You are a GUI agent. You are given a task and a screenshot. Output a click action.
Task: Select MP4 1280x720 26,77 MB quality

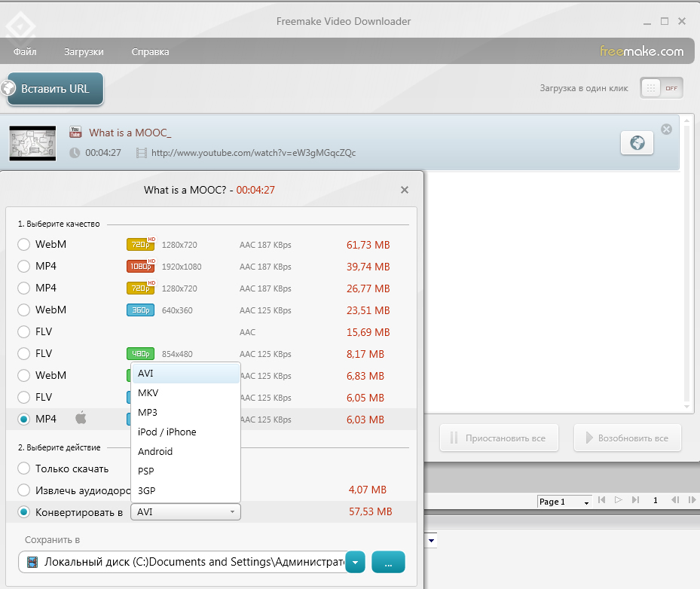[23, 288]
